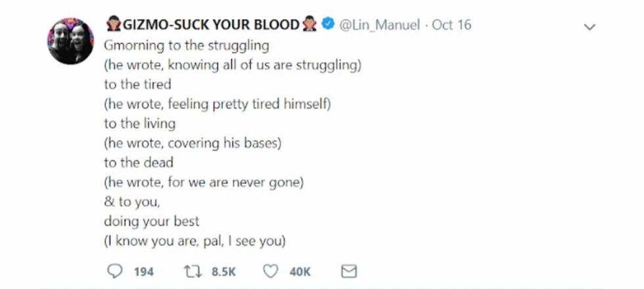Click the 8.5K retweets count
Viewport: 644px width, 289px height.
pyautogui.click(x=223, y=272)
